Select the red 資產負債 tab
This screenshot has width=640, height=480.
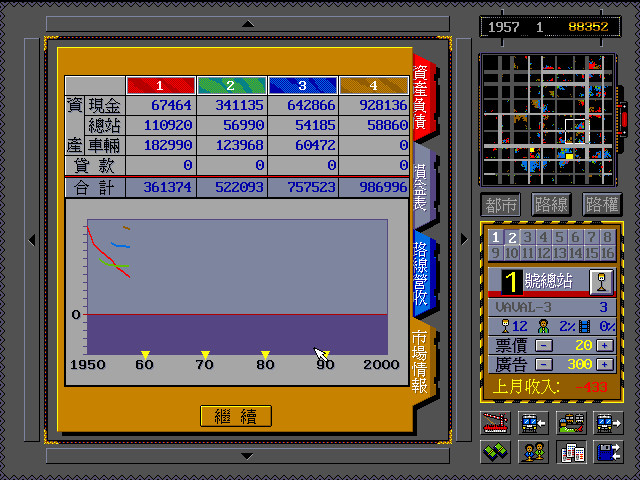423,98
